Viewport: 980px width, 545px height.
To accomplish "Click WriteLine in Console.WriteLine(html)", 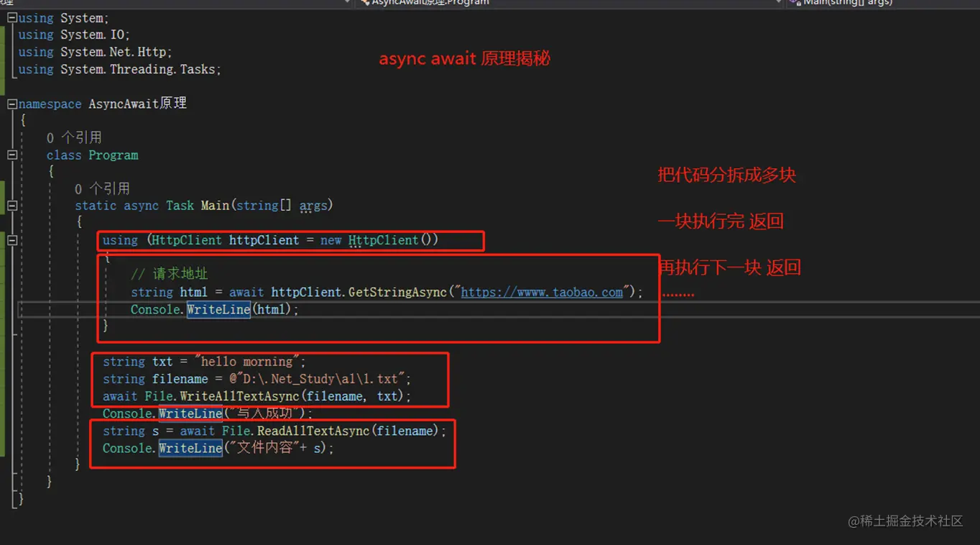I will (218, 310).
